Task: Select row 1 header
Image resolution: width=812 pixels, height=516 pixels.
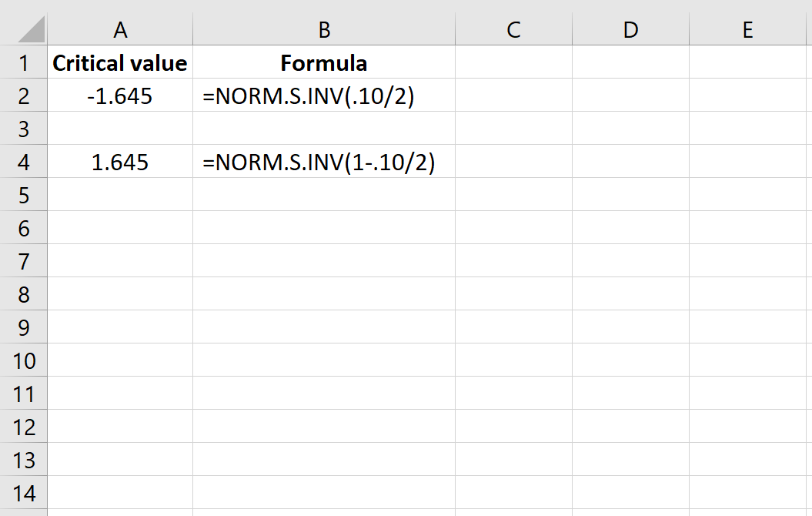Action: tap(24, 63)
